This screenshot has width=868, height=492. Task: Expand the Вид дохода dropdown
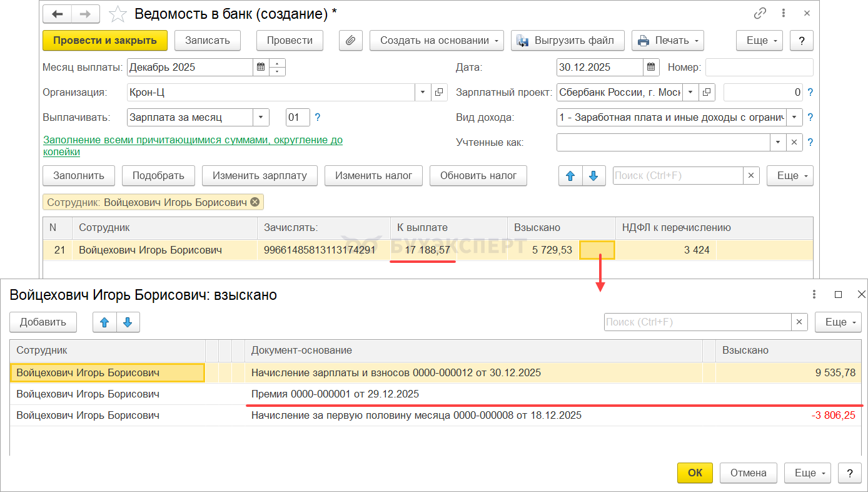tap(795, 117)
